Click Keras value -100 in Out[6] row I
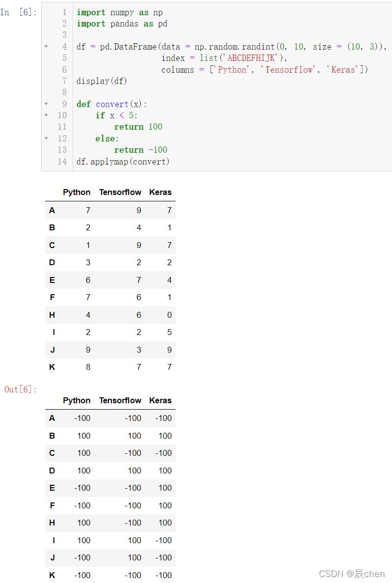 coord(163,540)
